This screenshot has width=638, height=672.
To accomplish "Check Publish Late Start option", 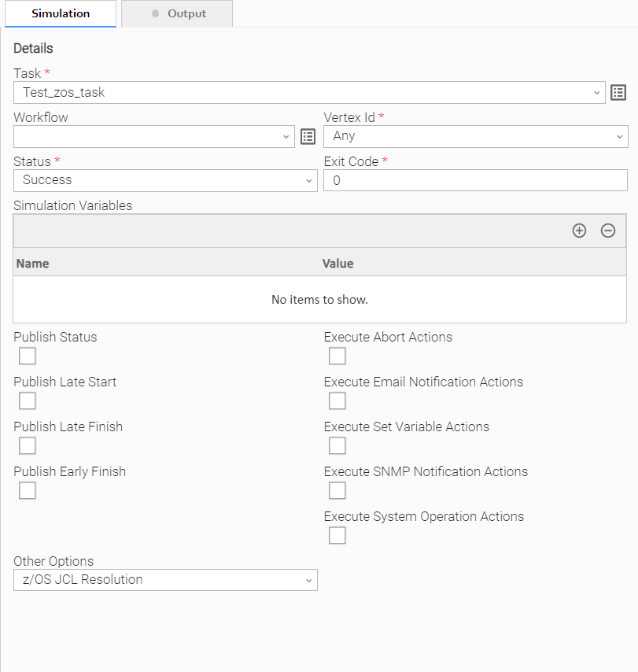I will click(x=28, y=401).
